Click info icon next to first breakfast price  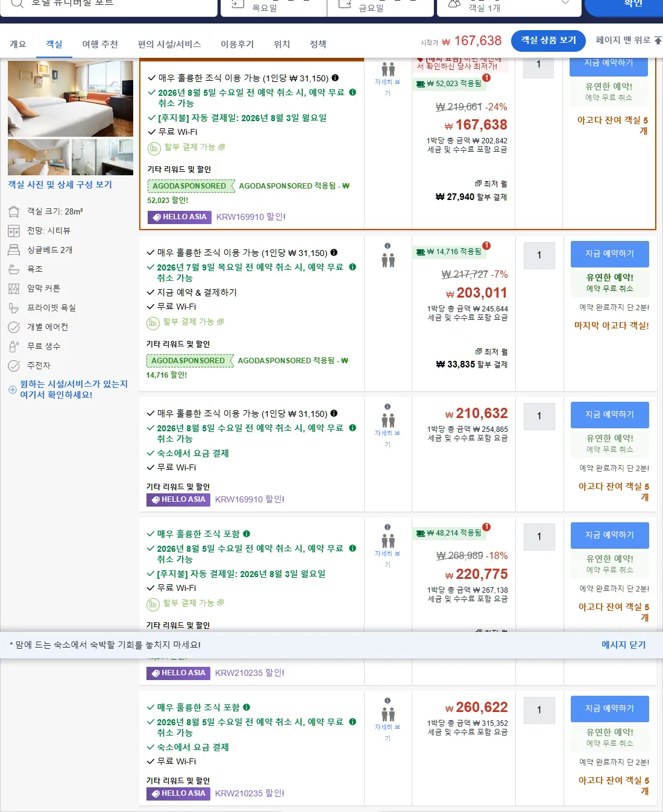tap(335, 78)
